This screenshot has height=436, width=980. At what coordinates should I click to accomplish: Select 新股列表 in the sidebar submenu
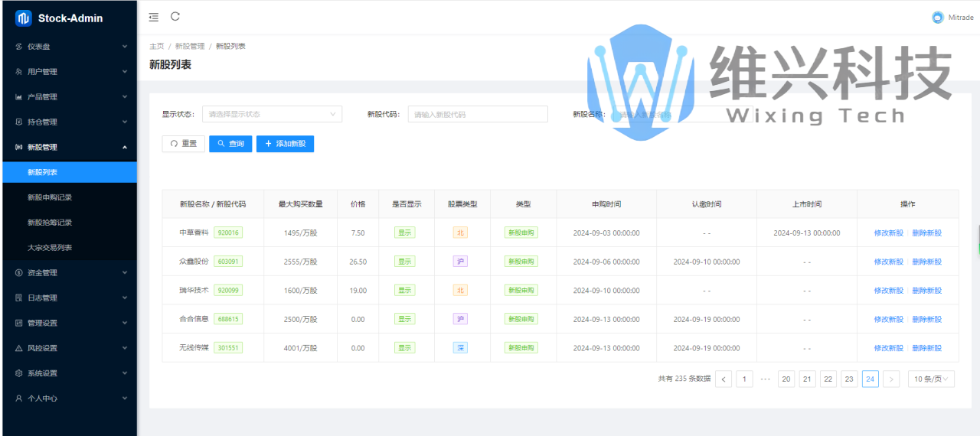pyautogui.click(x=69, y=172)
